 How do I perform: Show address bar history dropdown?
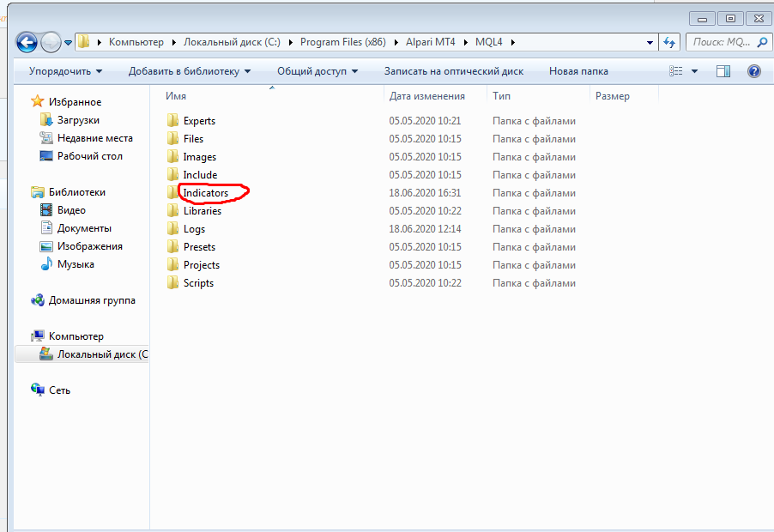pos(650,42)
